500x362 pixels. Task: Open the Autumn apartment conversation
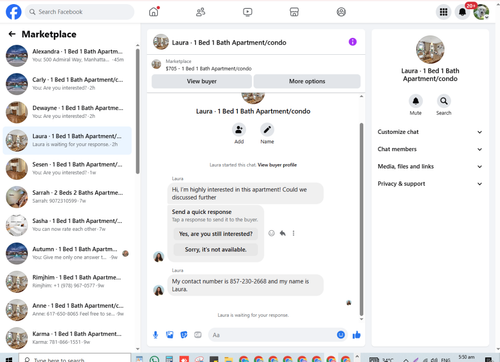(x=67, y=253)
